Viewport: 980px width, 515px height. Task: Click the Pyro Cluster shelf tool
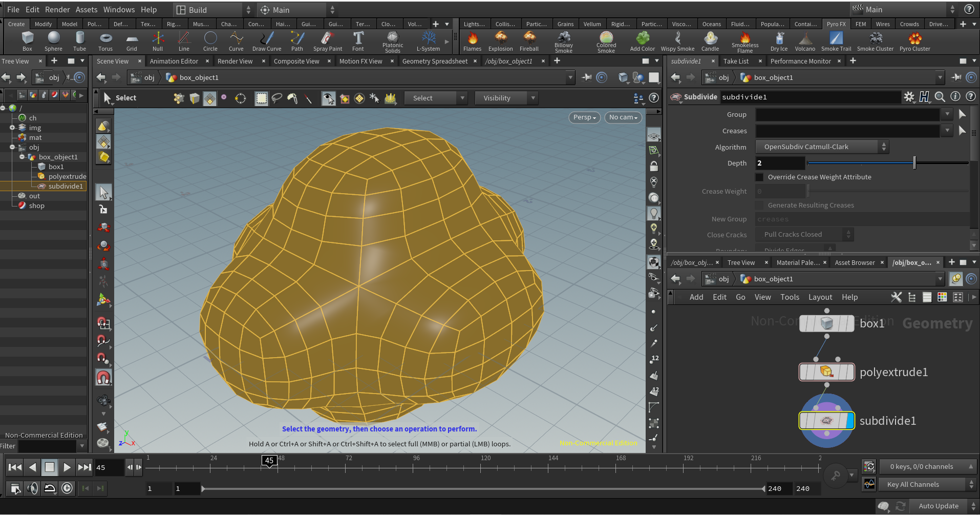click(914, 41)
